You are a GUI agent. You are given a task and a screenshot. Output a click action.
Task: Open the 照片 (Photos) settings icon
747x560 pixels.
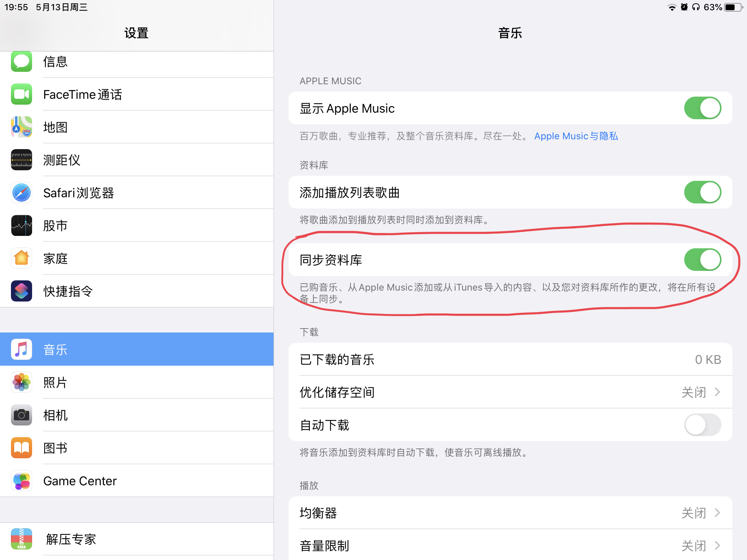(21, 382)
